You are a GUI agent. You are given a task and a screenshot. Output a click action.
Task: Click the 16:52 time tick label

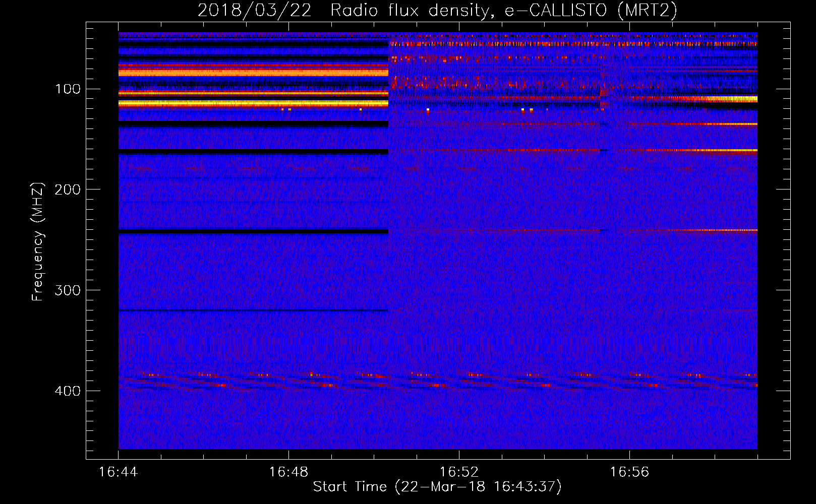[459, 472]
